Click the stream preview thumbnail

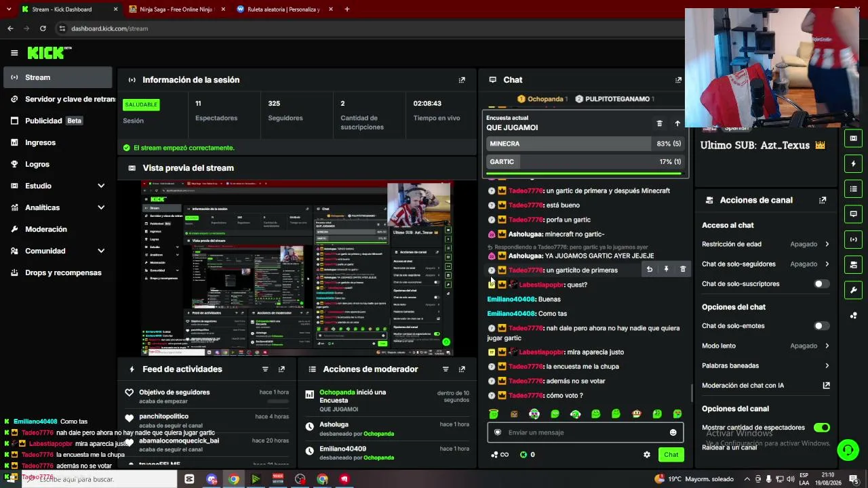pyautogui.click(x=297, y=268)
